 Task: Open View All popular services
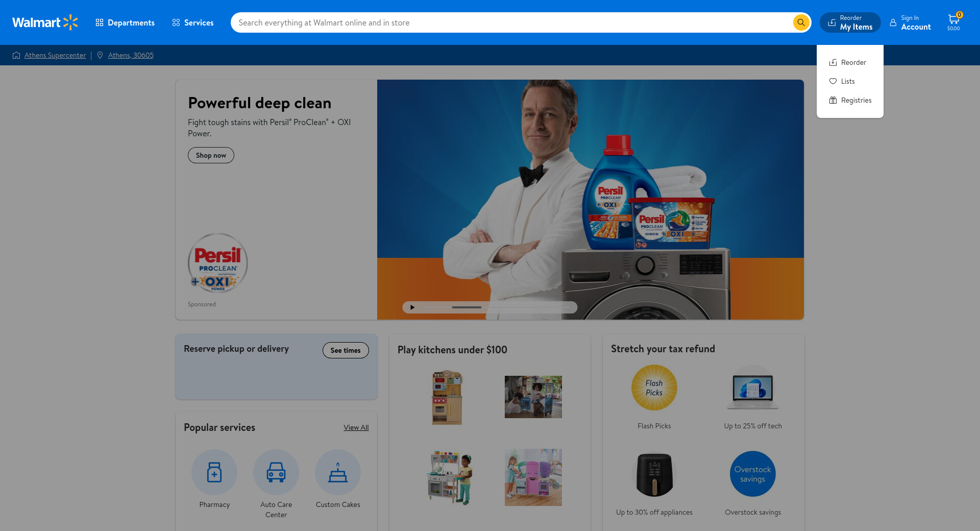[x=356, y=427]
